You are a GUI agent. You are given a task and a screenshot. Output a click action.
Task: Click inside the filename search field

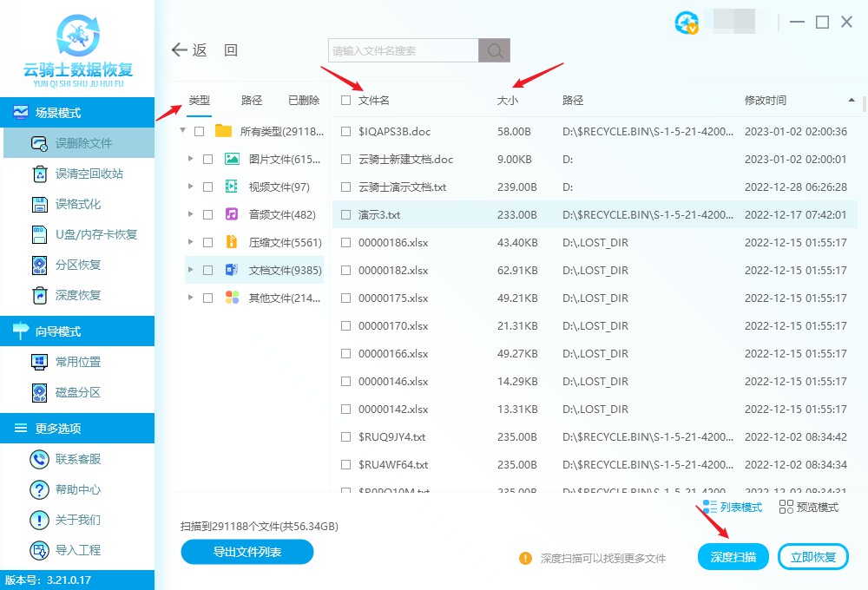[x=399, y=50]
